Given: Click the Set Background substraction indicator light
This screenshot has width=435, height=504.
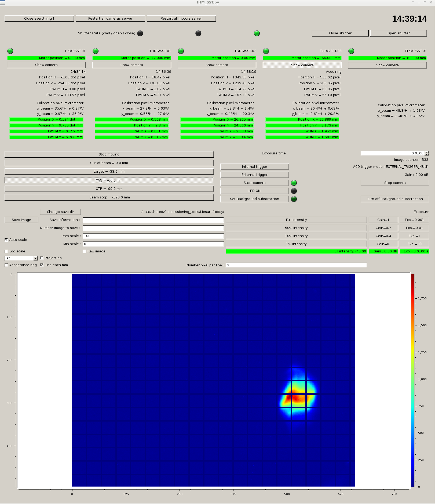Looking at the screenshot, I should click(x=294, y=199).
